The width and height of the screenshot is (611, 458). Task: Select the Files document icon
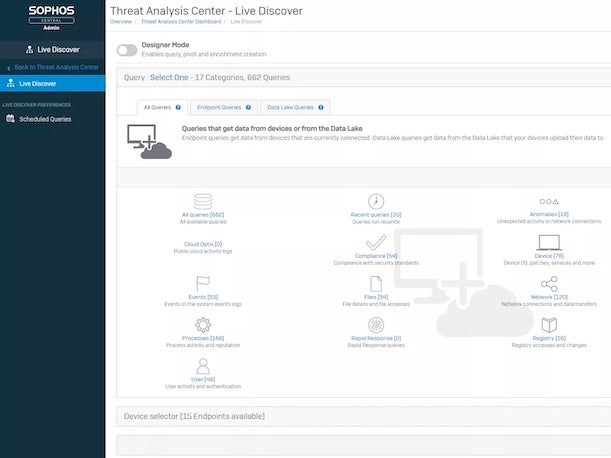coord(375,284)
